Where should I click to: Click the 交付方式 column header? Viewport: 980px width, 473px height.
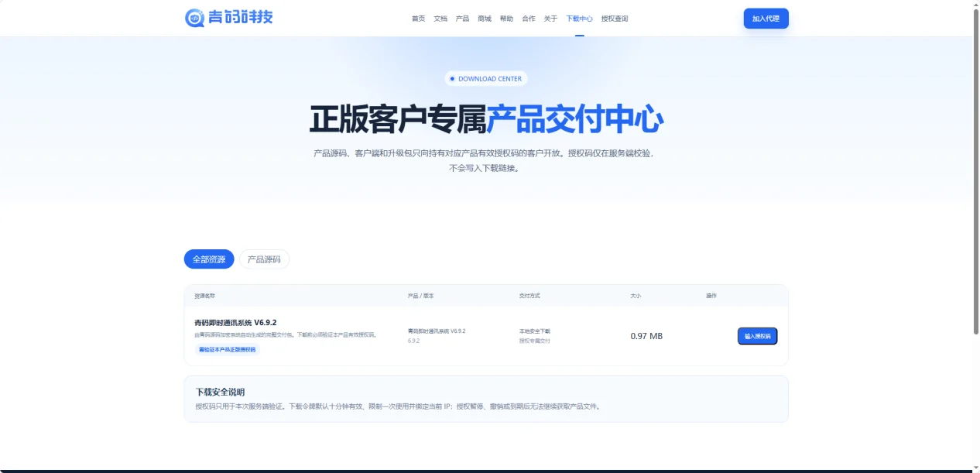pyautogui.click(x=529, y=296)
